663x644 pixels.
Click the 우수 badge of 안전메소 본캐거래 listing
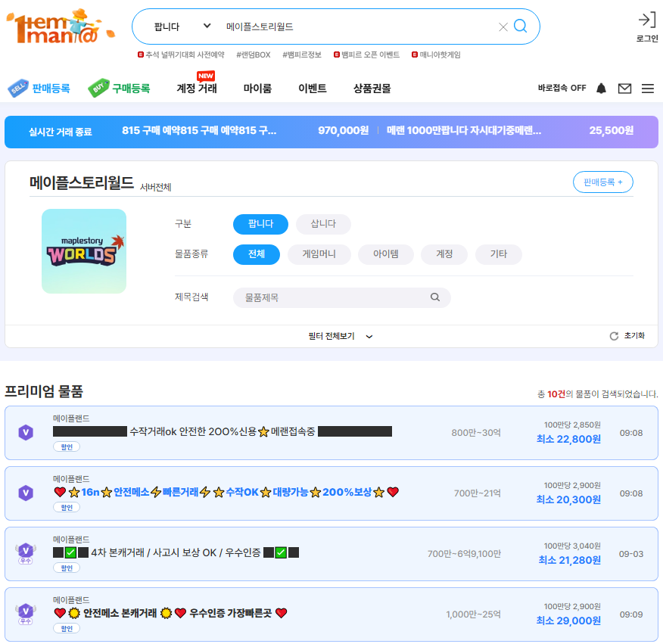pos(26,614)
